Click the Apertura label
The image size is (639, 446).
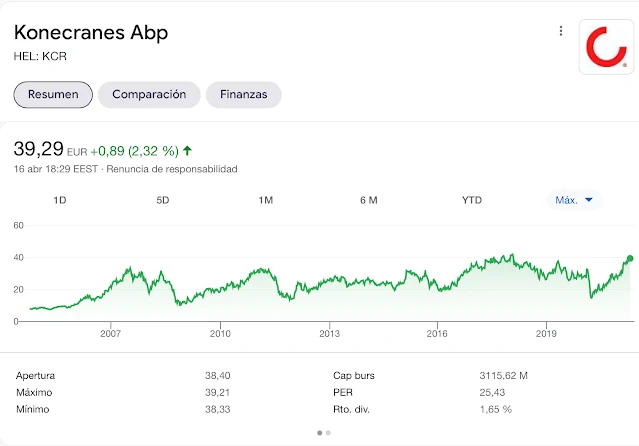point(35,375)
